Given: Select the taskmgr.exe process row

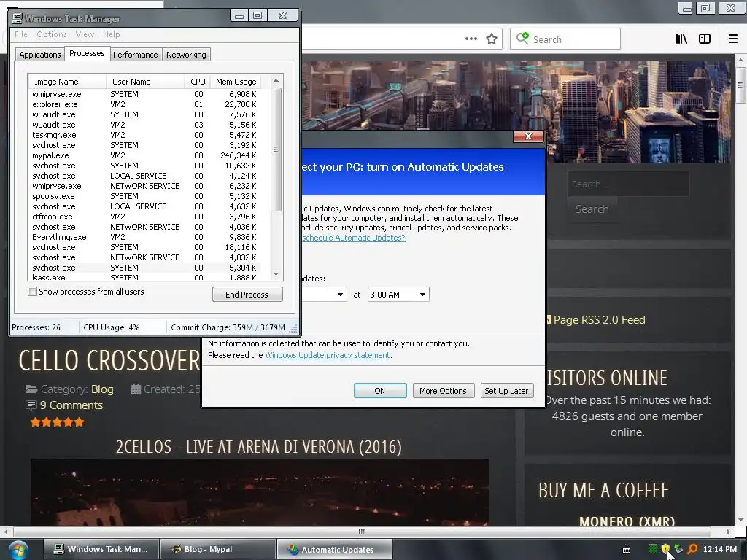Looking at the screenshot, I should coord(144,135).
